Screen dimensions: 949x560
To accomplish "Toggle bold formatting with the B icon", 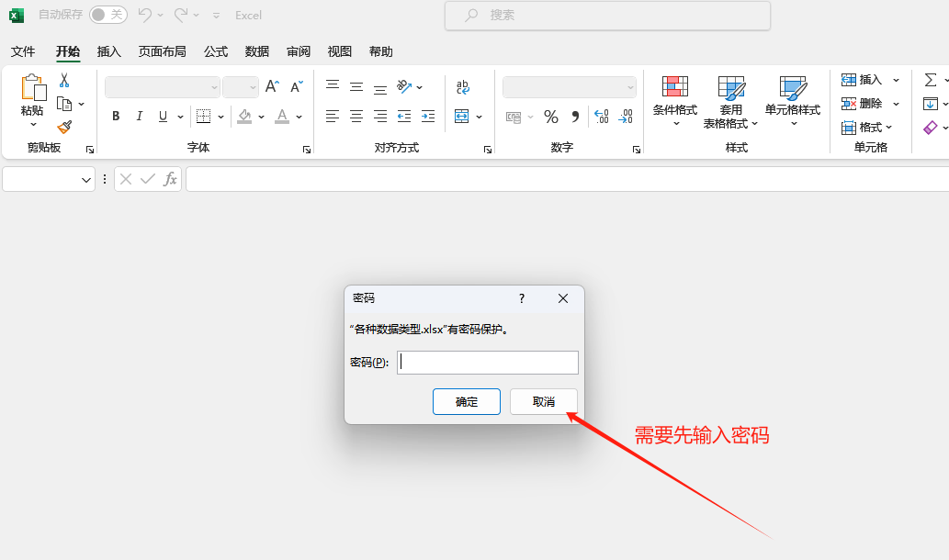I will click(116, 116).
